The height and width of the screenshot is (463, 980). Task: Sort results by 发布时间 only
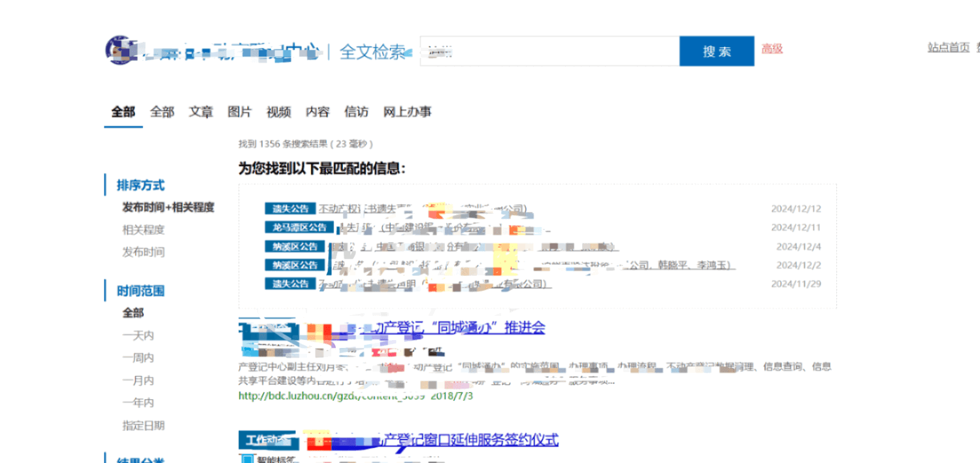144,252
